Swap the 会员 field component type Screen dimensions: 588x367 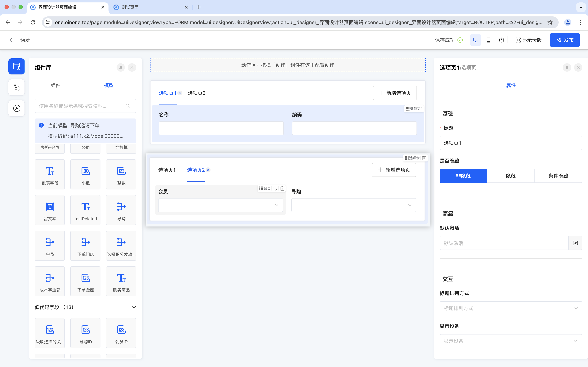[275, 188]
